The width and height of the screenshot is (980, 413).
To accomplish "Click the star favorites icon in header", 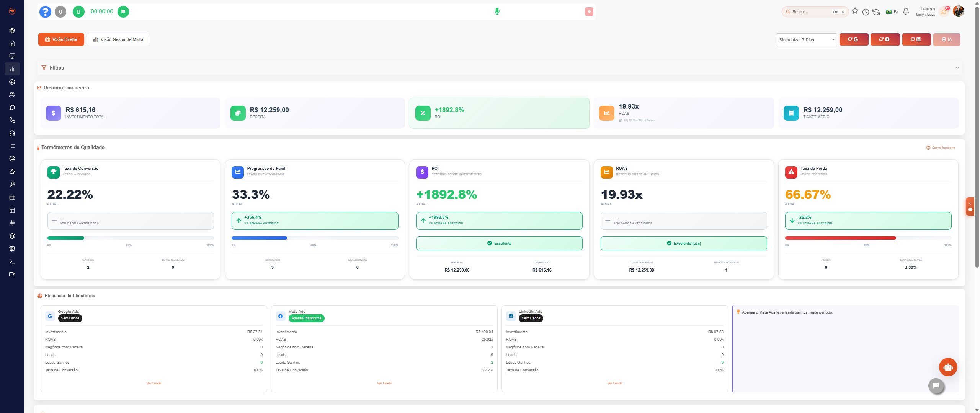I will 855,11.
